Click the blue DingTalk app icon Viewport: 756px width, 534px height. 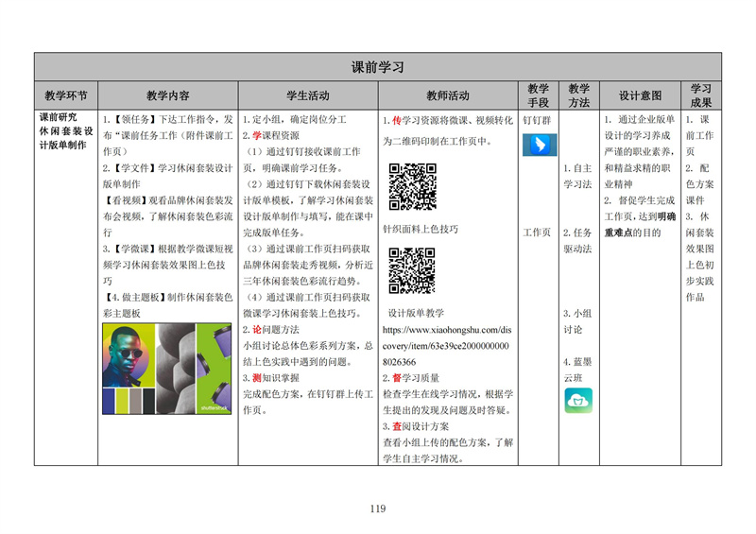tap(540, 145)
